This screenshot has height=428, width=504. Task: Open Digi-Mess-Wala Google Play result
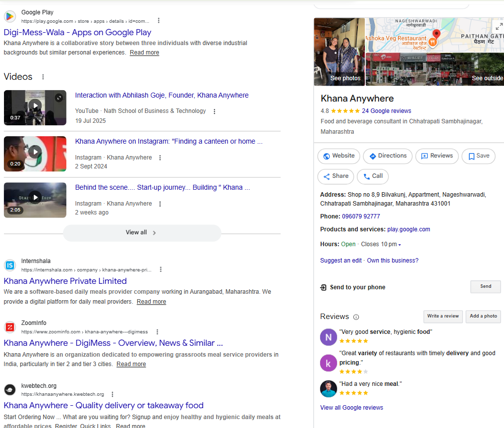[x=77, y=33]
